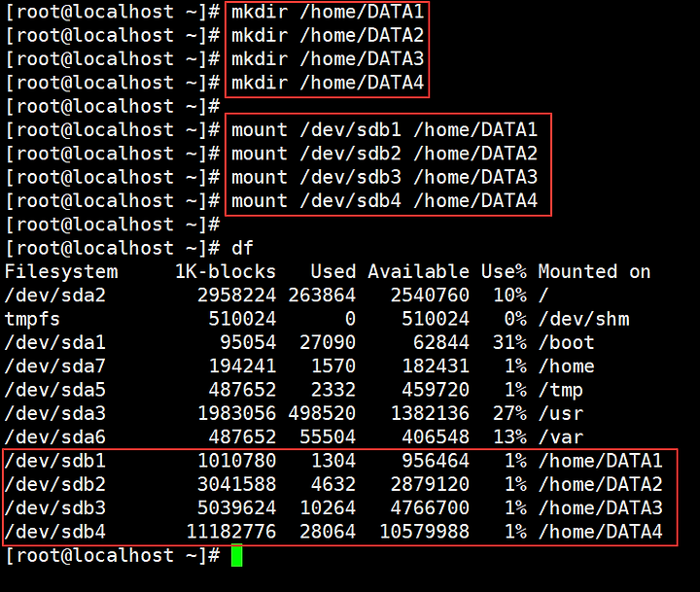
Task: Click the 'Mounted on' column header
Action: click(594, 272)
